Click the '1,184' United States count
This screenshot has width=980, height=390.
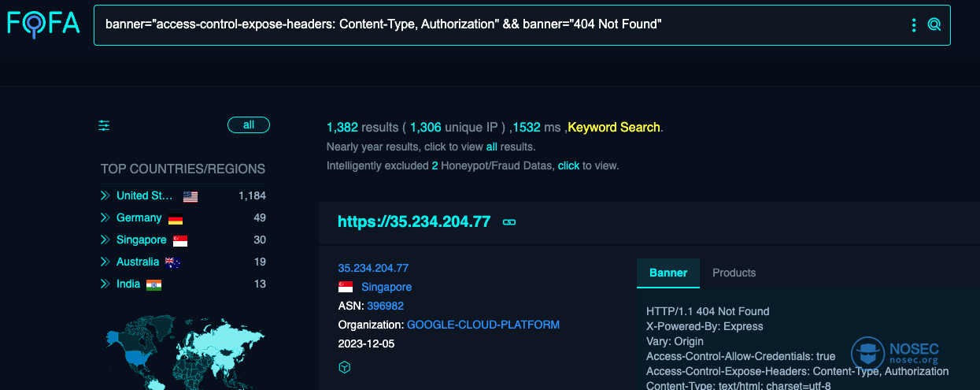(x=252, y=195)
